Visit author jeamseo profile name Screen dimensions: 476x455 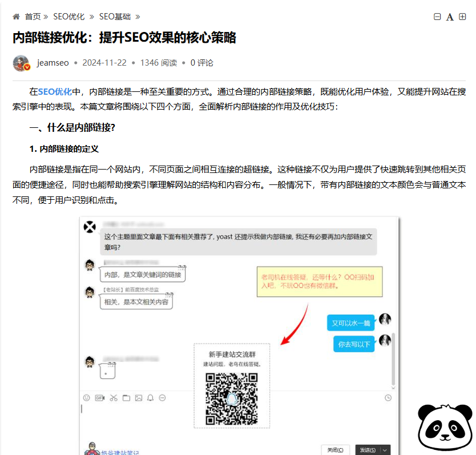click(53, 63)
